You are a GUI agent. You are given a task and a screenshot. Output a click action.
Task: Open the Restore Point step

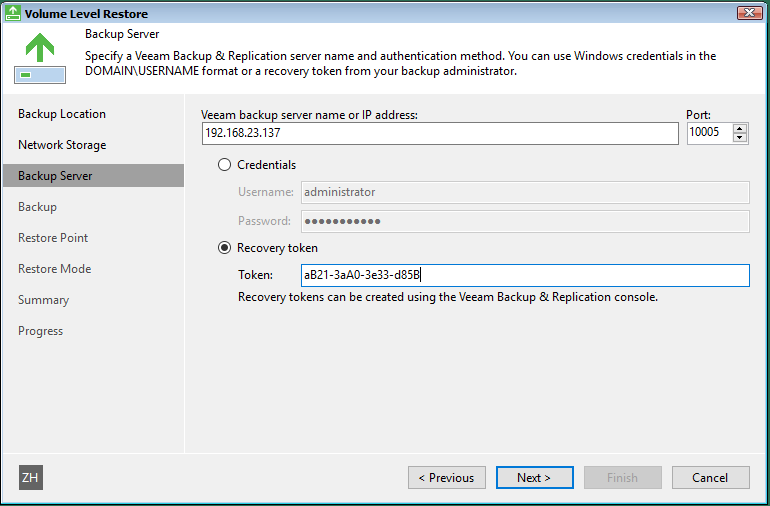[53, 238]
